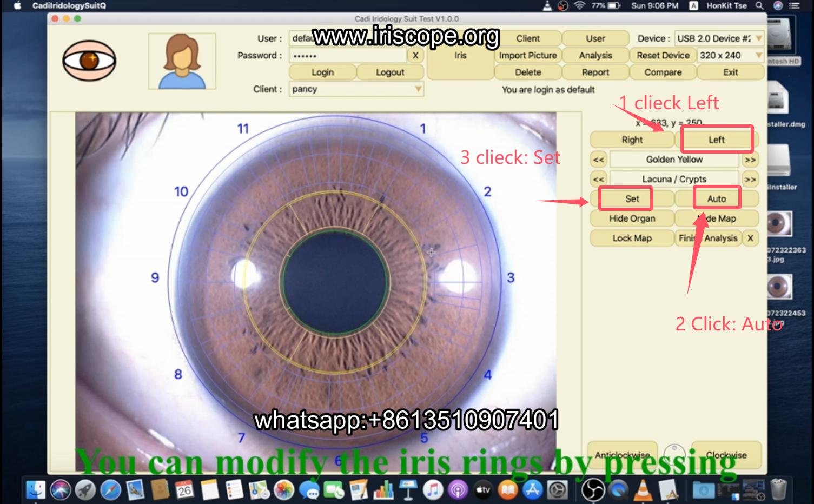This screenshot has height=504, width=814.
Task: Click the Finish Analysis button
Action: pyautogui.click(x=708, y=238)
